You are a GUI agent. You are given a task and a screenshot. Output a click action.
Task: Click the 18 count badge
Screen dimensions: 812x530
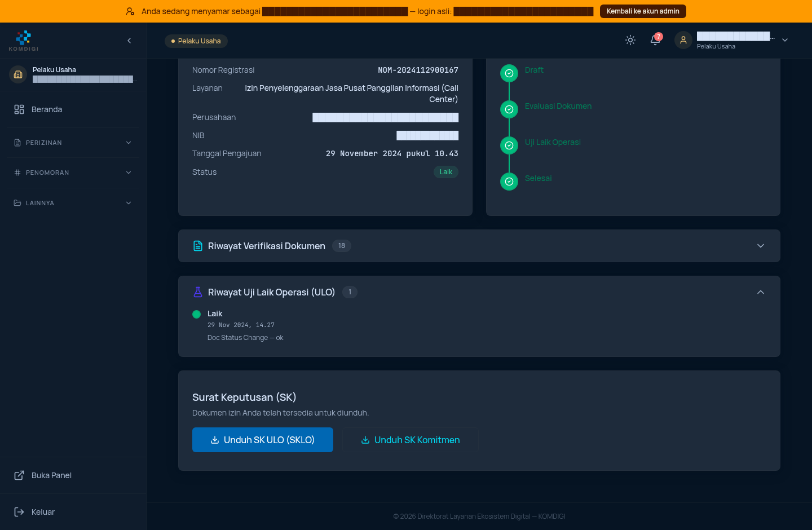pos(342,246)
